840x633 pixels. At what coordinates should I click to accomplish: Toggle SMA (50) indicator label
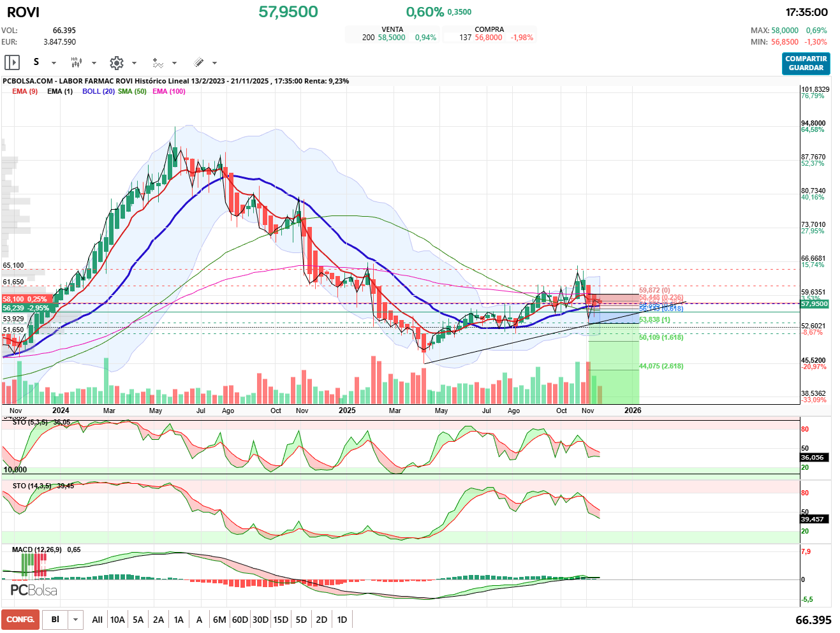pos(132,91)
